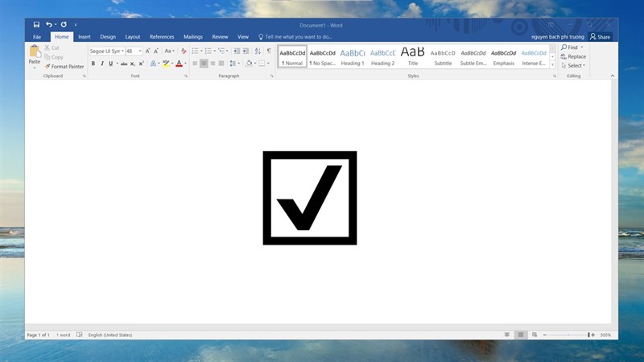This screenshot has width=644, height=362.
Task: Show paragraph marks with the pilcrow icon
Action: click(x=269, y=51)
